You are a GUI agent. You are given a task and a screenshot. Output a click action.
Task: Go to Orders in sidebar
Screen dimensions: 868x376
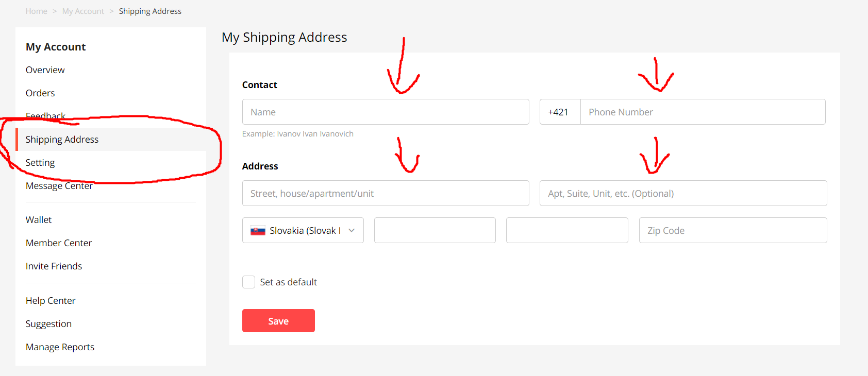tap(40, 93)
